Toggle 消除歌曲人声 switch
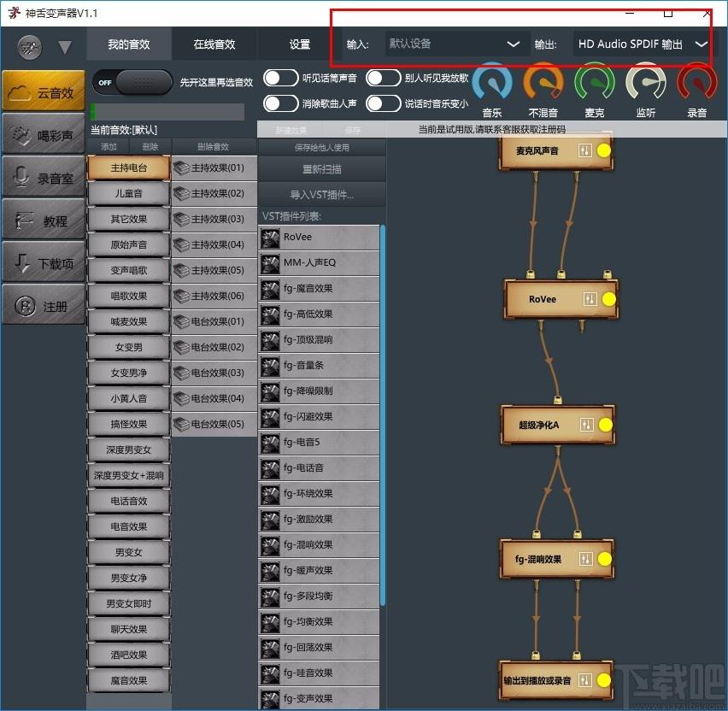The width and height of the screenshot is (728, 711). coord(280,103)
